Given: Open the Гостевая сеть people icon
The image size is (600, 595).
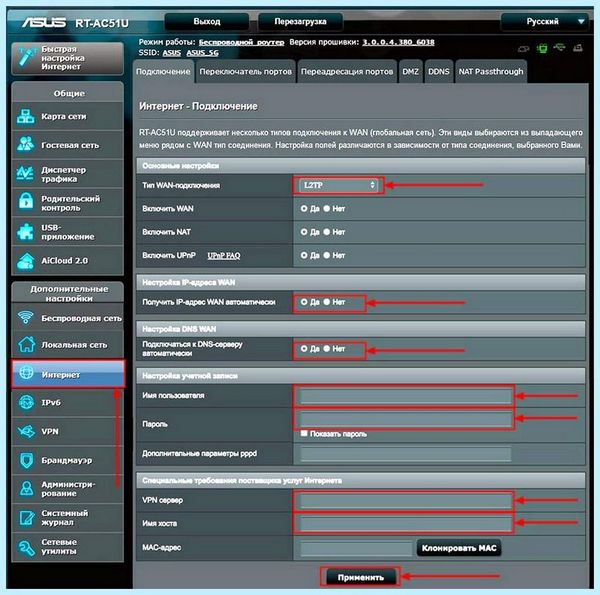Looking at the screenshot, I should coord(26,145).
